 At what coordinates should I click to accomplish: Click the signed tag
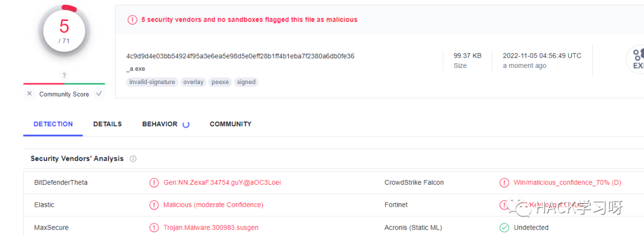[246, 82]
